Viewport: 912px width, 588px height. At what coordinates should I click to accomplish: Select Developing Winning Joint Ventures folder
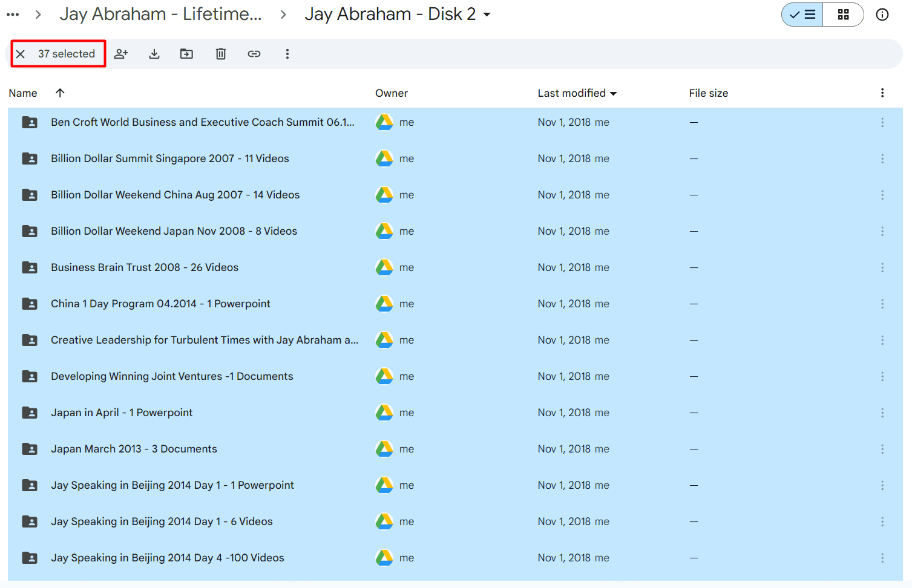(x=455, y=376)
